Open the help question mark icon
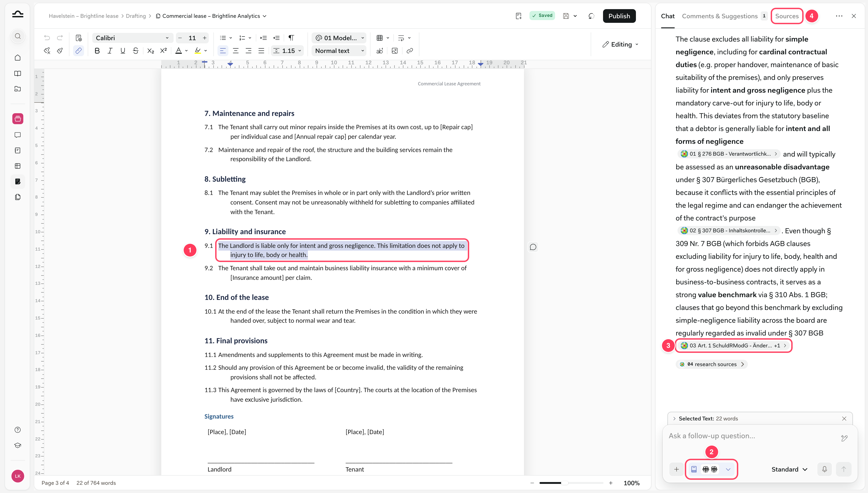 [18, 430]
